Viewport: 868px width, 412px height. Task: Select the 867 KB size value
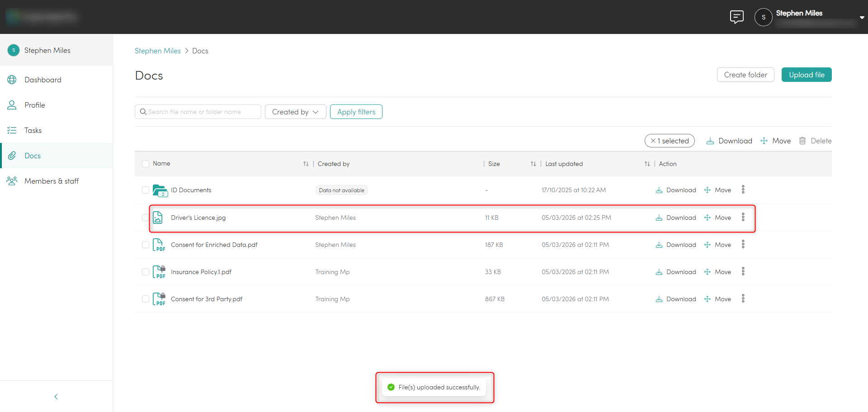click(x=495, y=299)
